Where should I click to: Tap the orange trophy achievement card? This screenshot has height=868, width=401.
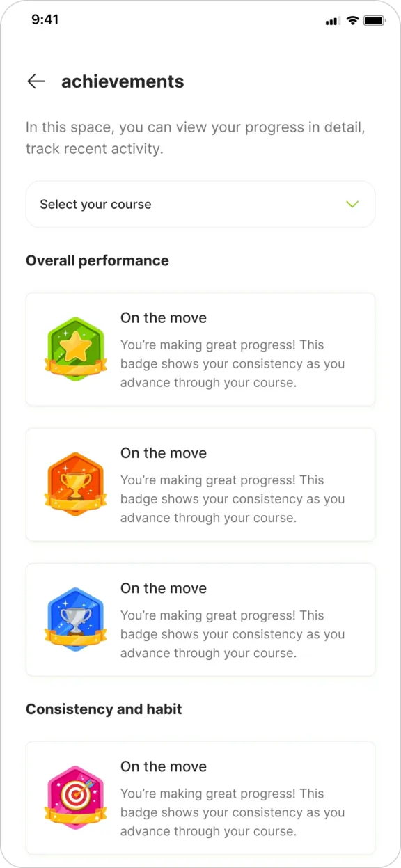coord(200,484)
